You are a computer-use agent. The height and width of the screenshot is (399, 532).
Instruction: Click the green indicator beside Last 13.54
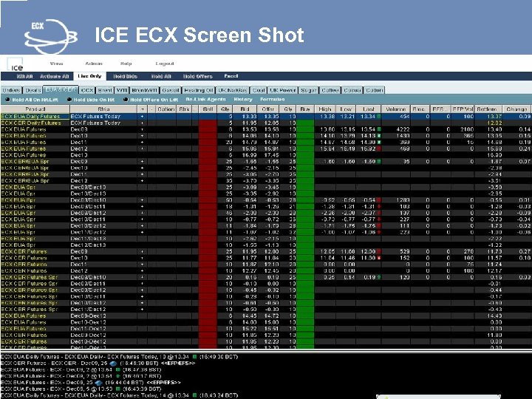click(x=378, y=129)
